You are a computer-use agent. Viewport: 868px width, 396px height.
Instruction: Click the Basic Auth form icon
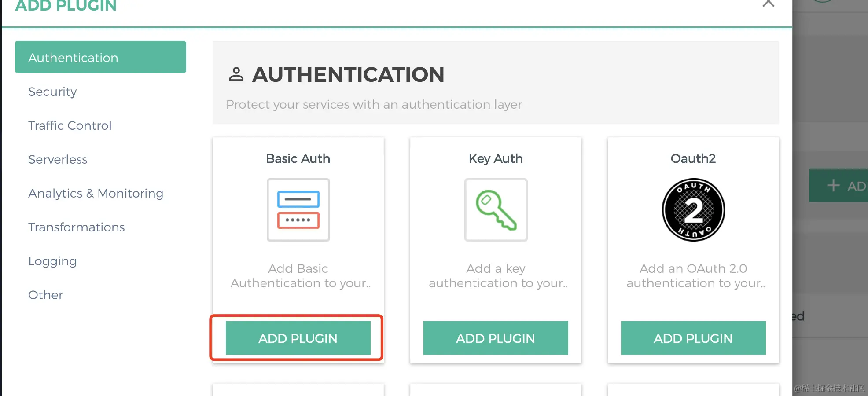(x=298, y=210)
